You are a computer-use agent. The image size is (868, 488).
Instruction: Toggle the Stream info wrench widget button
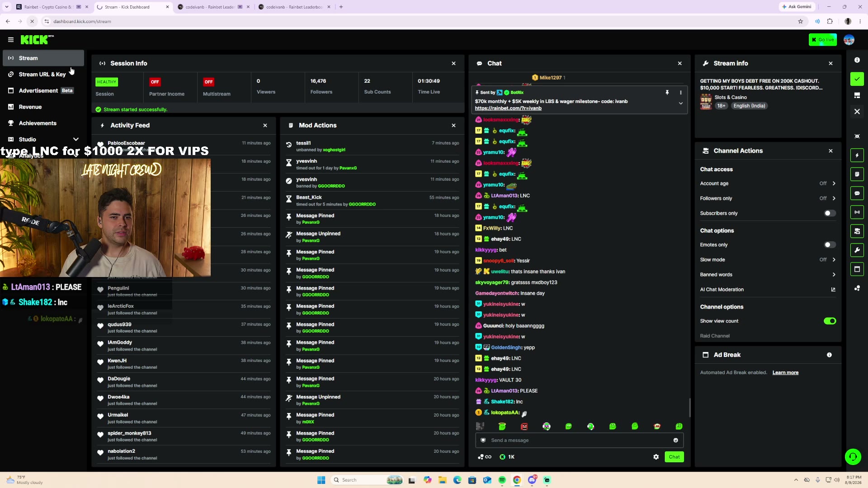tap(857, 250)
